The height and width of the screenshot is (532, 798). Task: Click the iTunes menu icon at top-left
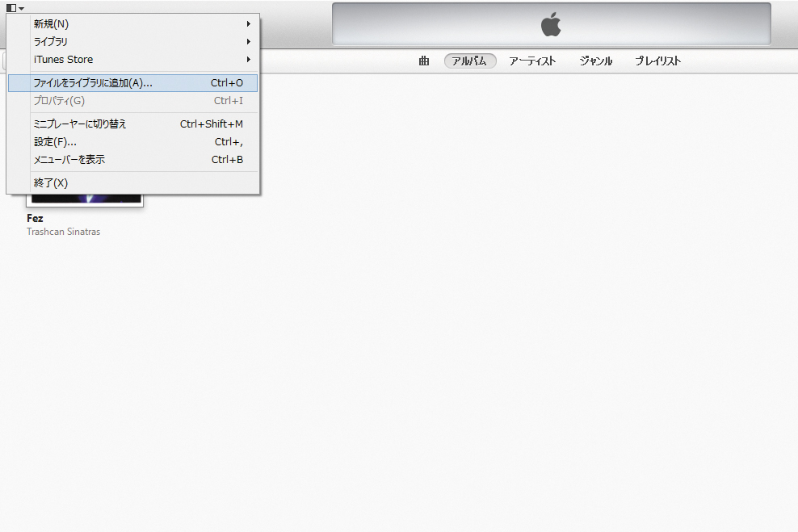(15, 8)
